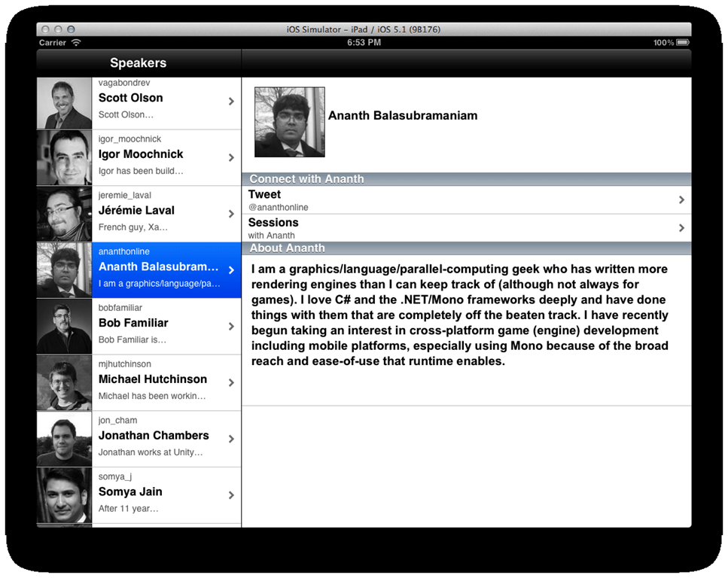Select speaker name Scott Olson
Screen dimensions: 728x578
(130, 98)
